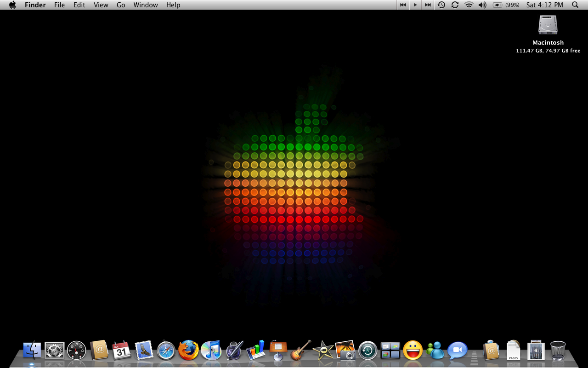Launch iCal calendar showing 31

pos(121,351)
